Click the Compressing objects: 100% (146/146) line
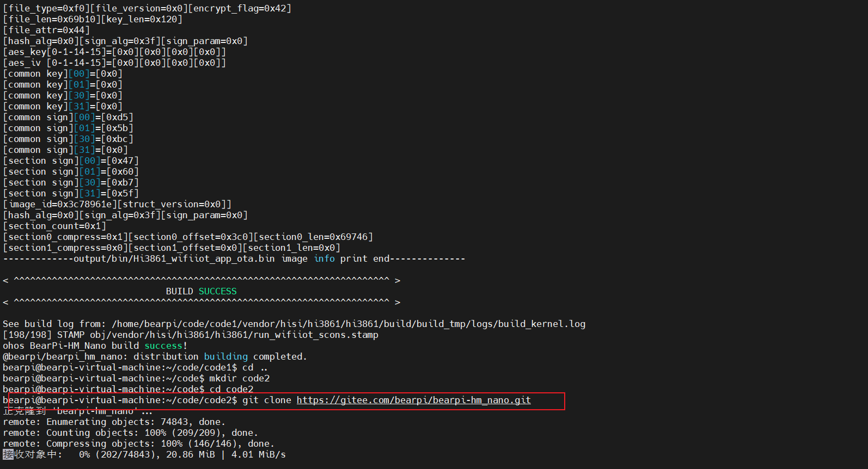The height and width of the screenshot is (469, 868). point(139,444)
